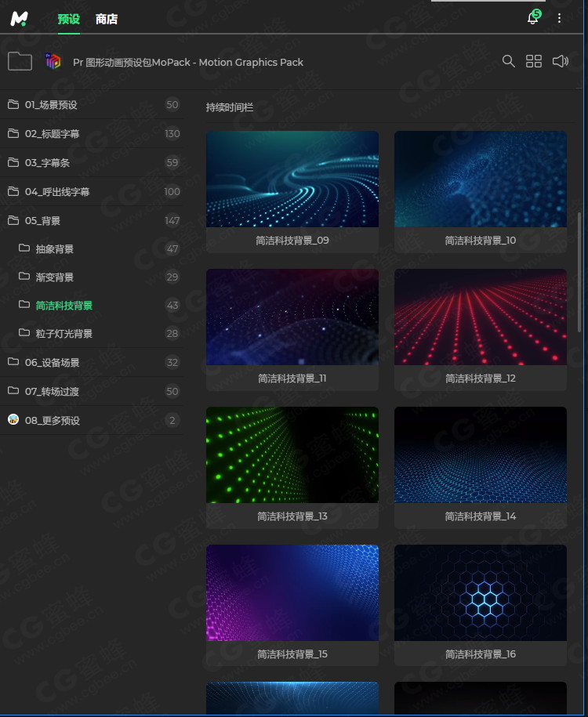Click the folder icon of 01_场景预设

click(x=13, y=104)
